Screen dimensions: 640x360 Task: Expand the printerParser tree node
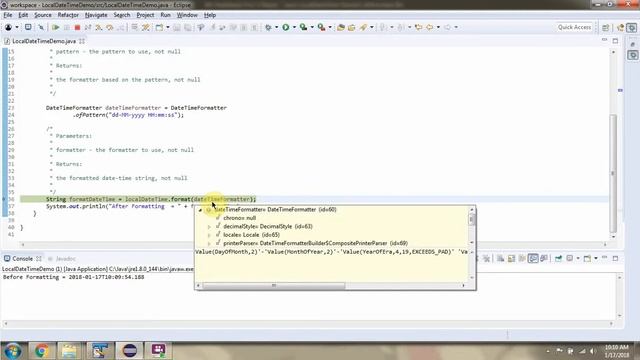pos(209,244)
